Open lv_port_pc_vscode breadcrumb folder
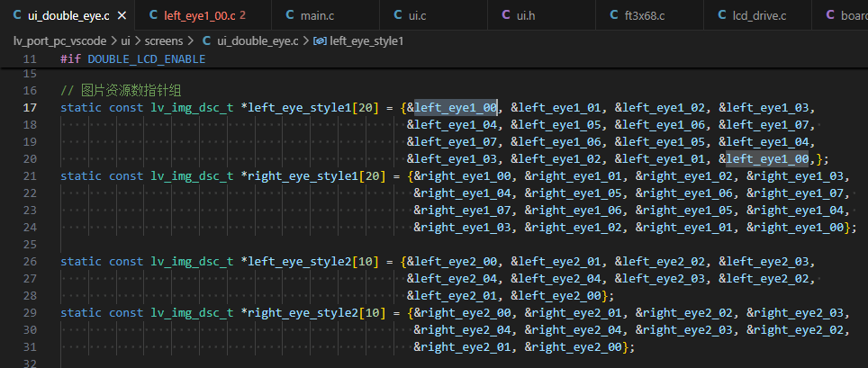 (61, 41)
